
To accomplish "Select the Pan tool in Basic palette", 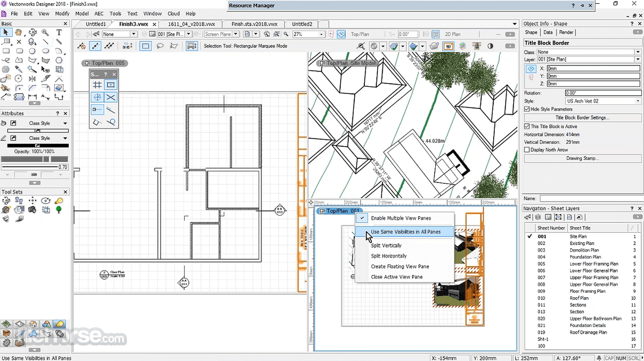I will tap(19, 32).
